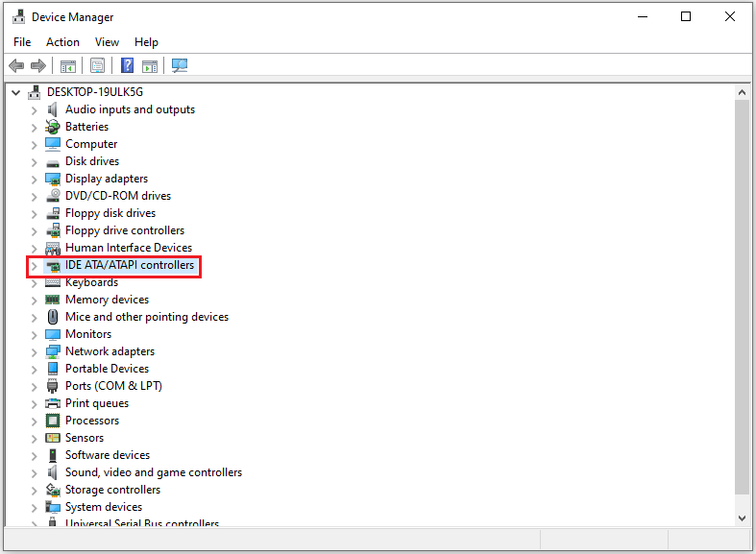The height and width of the screenshot is (554, 756).
Task: Click the Computer monitor icon
Action: tap(53, 144)
